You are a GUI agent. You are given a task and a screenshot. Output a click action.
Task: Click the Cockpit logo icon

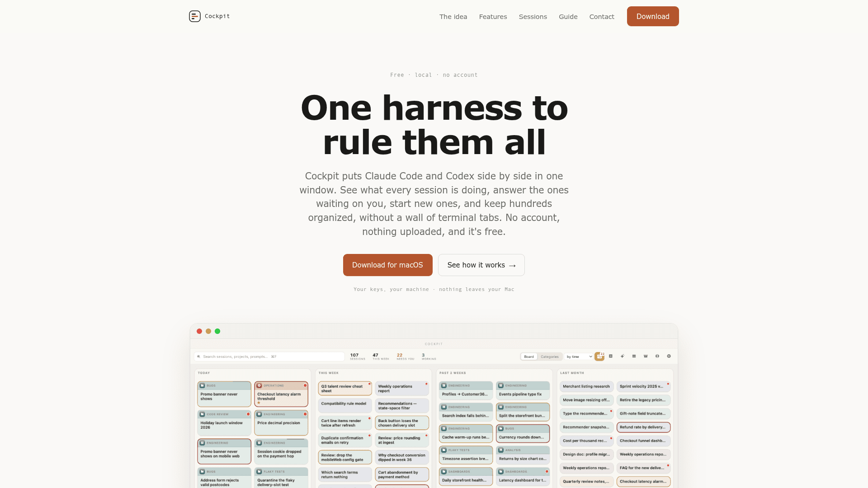click(195, 16)
